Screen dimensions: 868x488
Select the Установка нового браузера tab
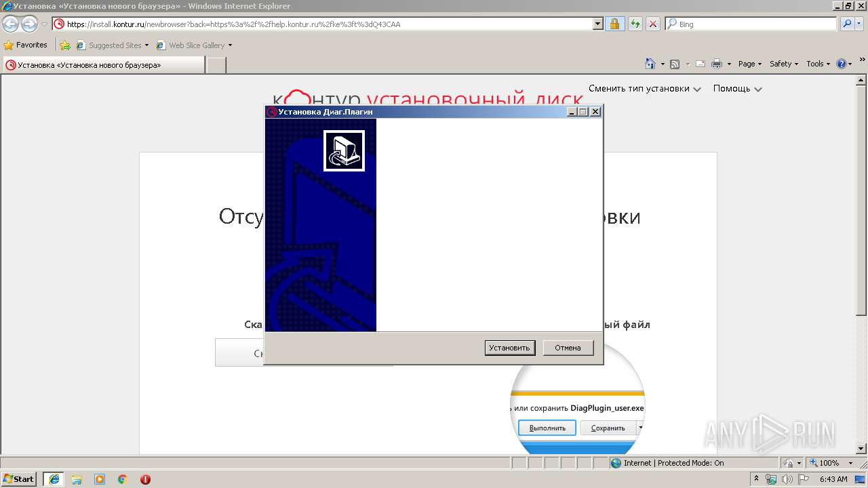pos(102,65)
